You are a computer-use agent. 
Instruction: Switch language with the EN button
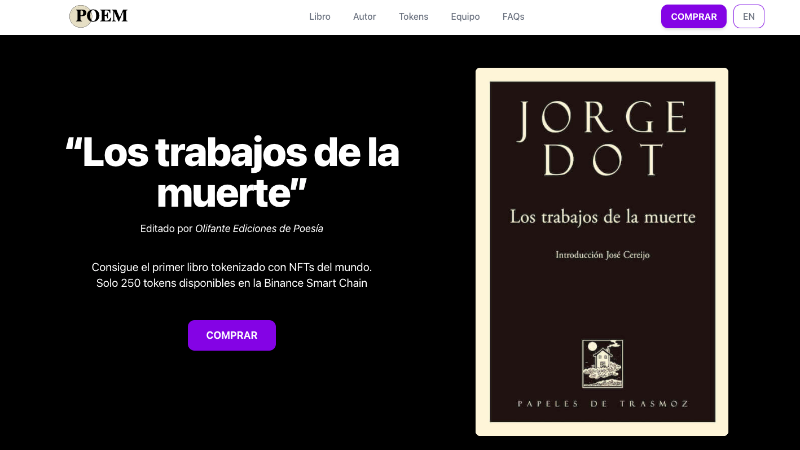point(748,16)
